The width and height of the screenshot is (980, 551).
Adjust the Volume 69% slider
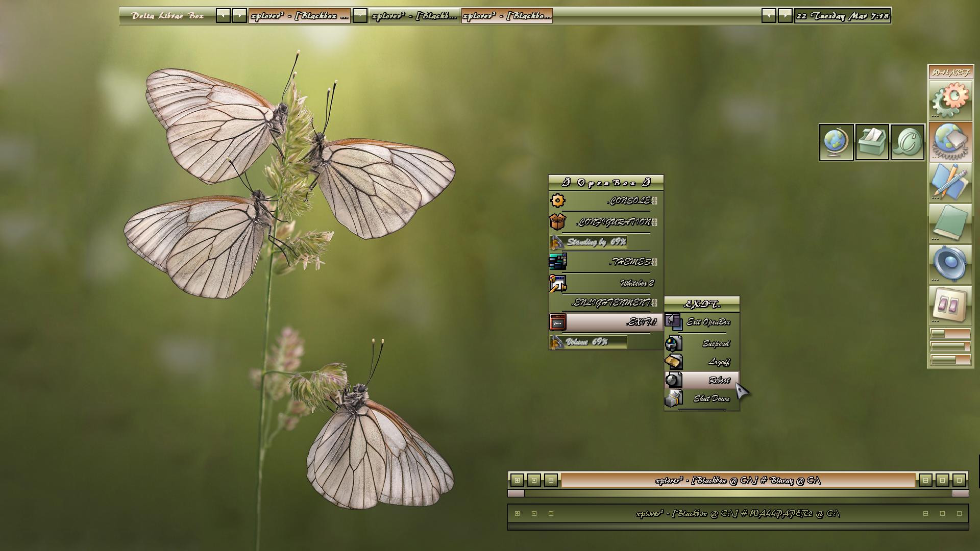point(589,342)
